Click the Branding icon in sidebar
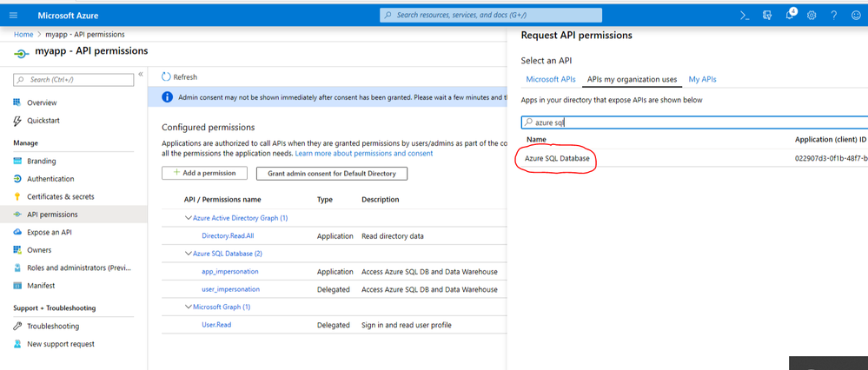Image resolution: width=868 pixels, height=370 pixels. coord(17,161)
